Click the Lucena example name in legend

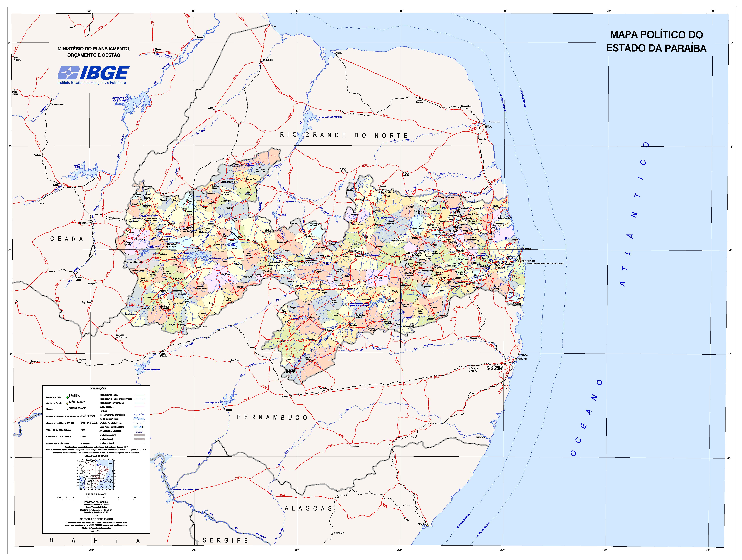(x=83, y=437)
